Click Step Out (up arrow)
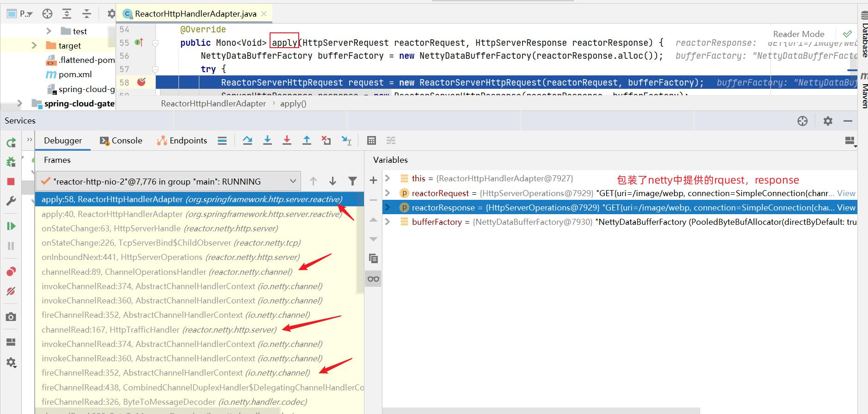 coord(307,141)
